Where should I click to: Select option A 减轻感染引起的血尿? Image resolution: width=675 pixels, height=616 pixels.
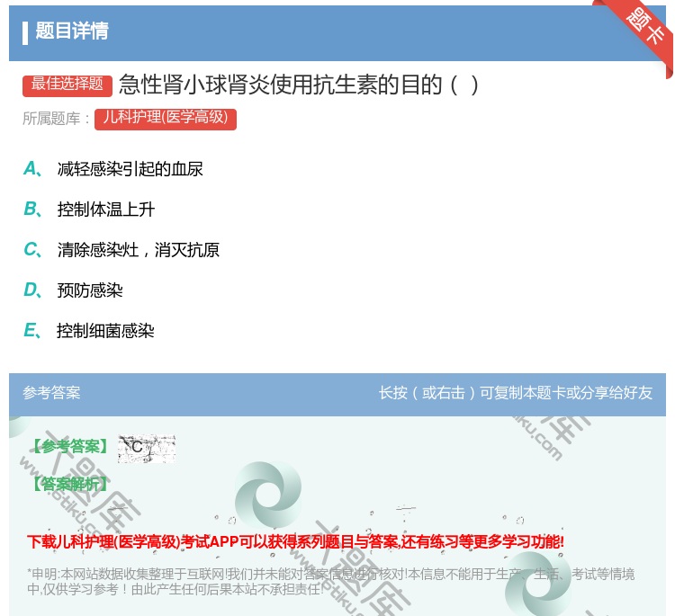pyautogui.click(x=113, y=169)
